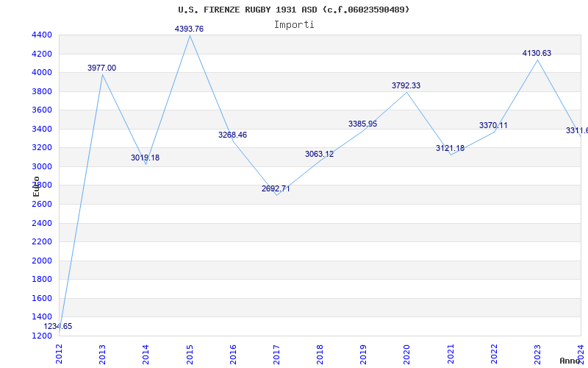Click the 2018 x-axis year label

pos(320,354)
